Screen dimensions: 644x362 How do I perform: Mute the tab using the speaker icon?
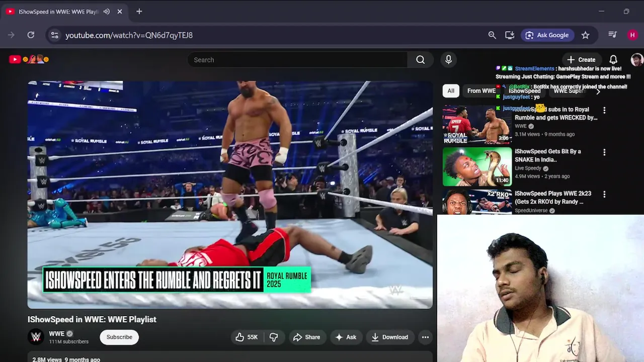107,11
